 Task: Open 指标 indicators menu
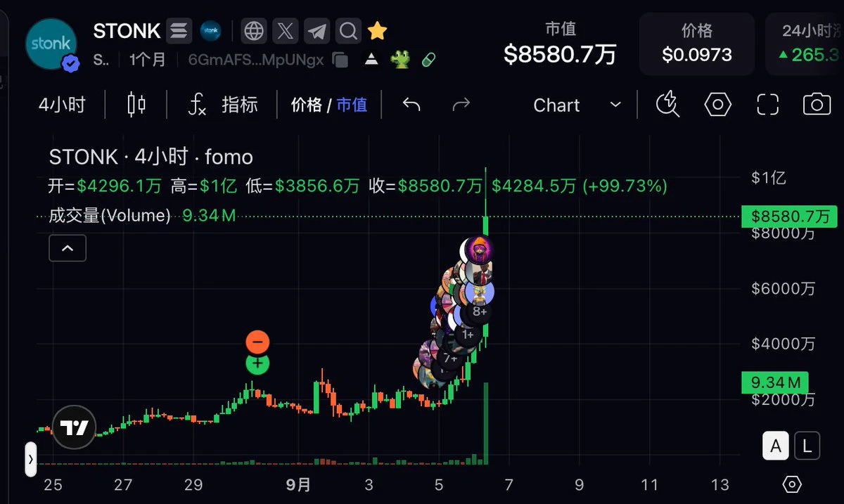pos(224,105)
